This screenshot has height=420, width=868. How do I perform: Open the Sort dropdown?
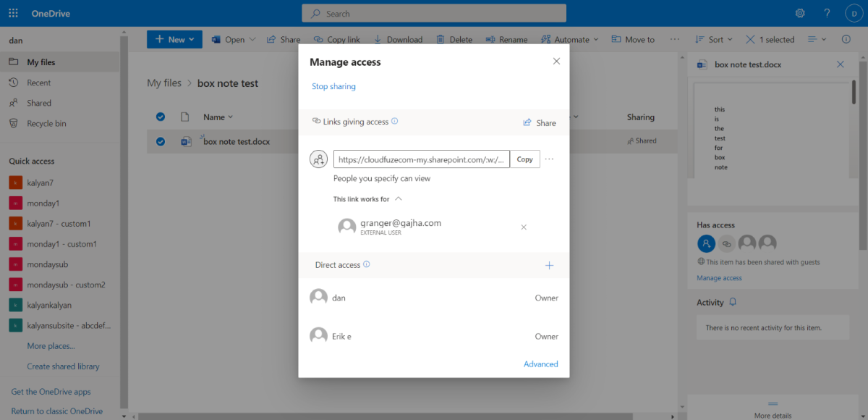(x=712, y=39)
